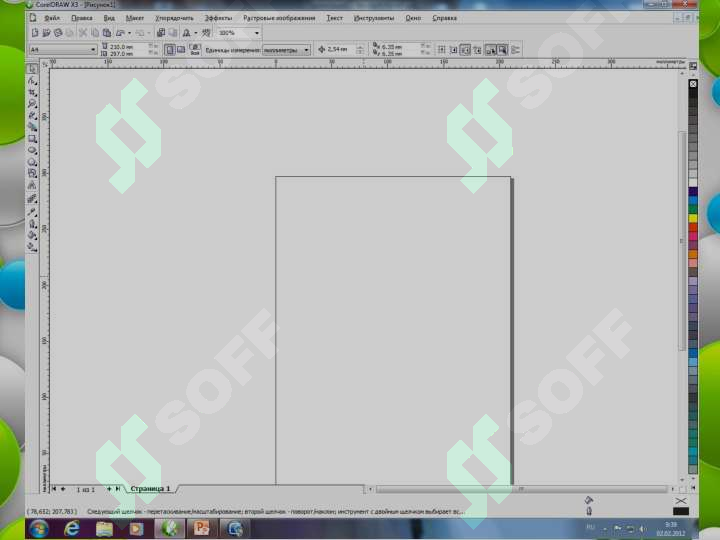Viewport: 720px width, 540px height.
Task: Adjust the nudge offset spinner arrows
Action: (360, 49)
